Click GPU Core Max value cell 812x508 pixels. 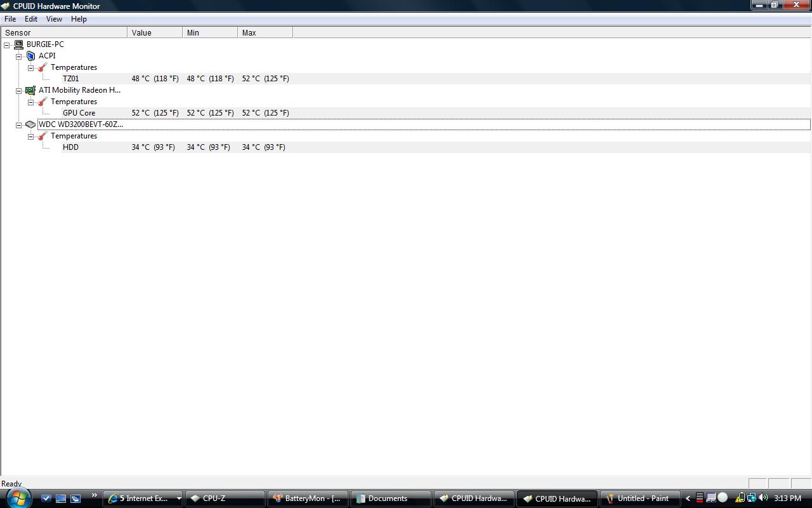point(265,113)
